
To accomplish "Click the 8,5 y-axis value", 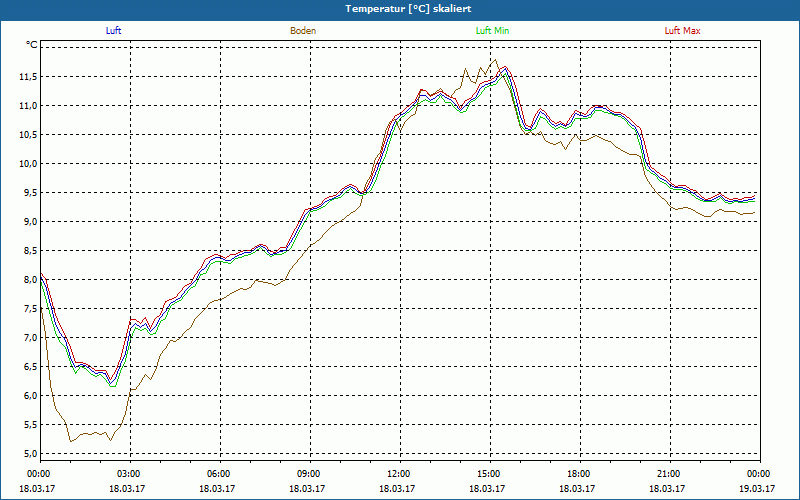I will tap(30, 251).
